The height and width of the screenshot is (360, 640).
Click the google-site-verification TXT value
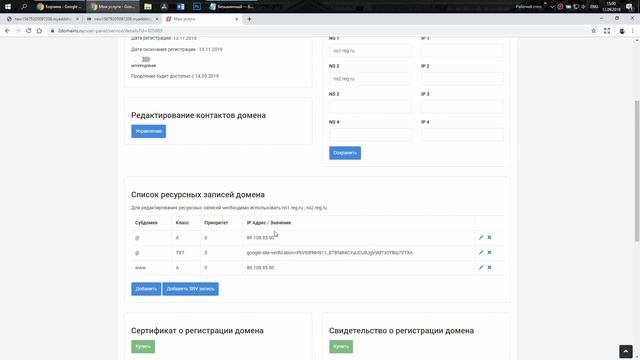[329, 253]
